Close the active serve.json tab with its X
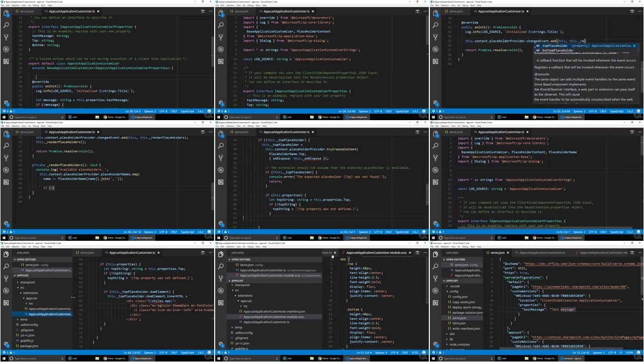644x362 pixels. tap(508, 253)
